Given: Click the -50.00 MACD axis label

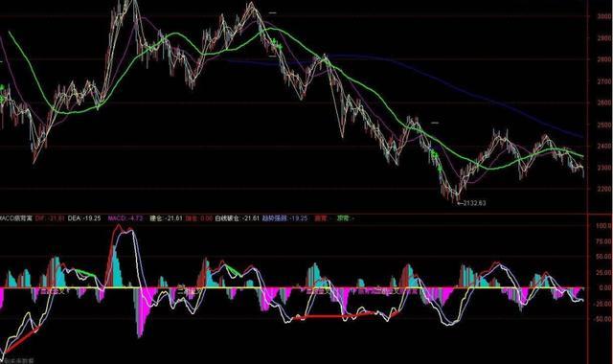Looking at the screenshot, I should (x=603, y=319).
